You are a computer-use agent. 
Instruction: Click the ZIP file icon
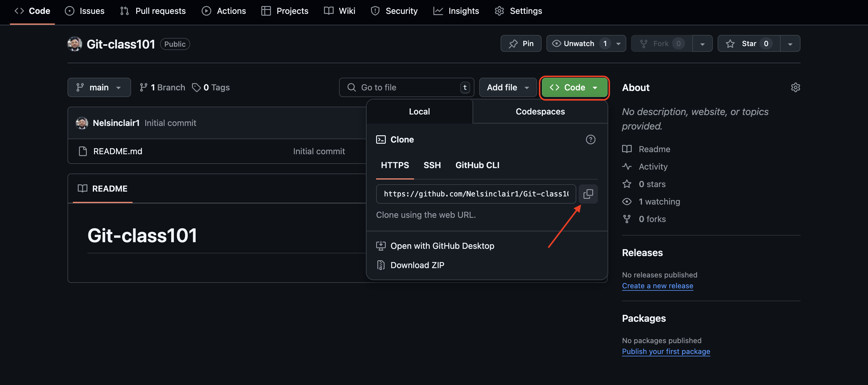pos(381,265)
